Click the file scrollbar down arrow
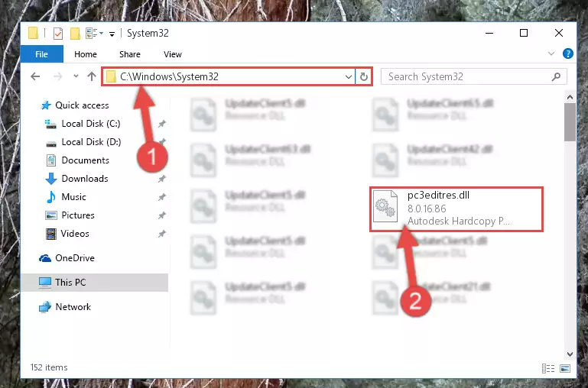This screenshot has height=388, width=588. point(570,354)
